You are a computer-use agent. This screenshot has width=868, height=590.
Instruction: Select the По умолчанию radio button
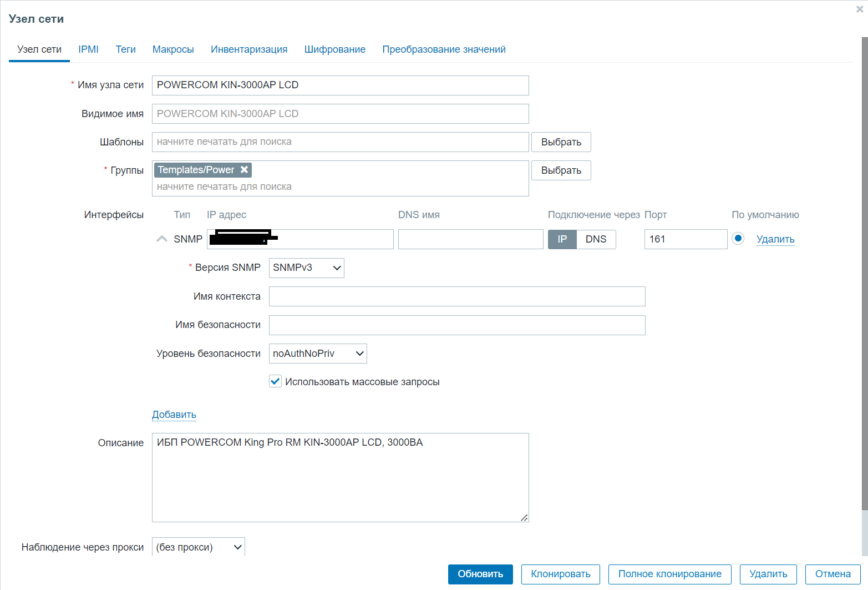(x=738, y=239)
